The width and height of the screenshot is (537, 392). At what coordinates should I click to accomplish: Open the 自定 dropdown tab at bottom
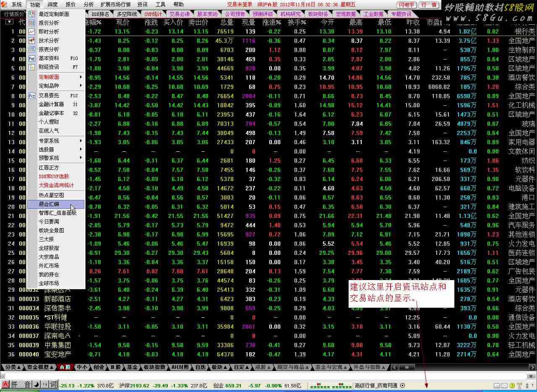click(241, 367)
